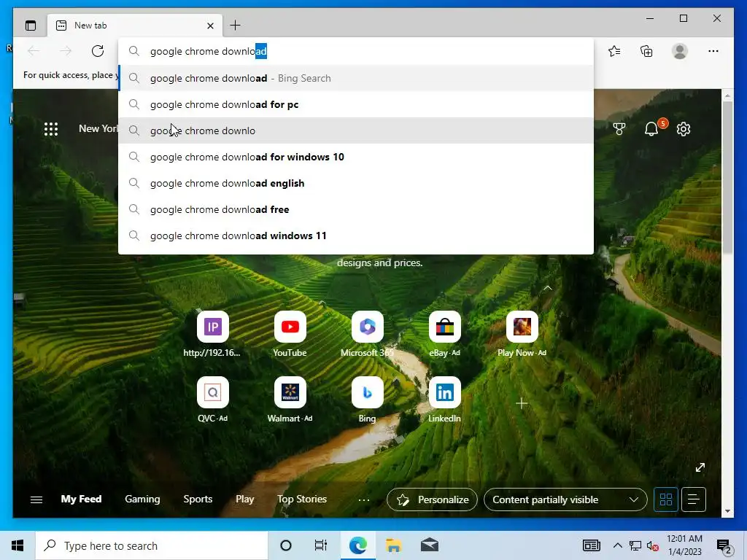Image resolution: width=747 pixels, height=560 pixels.
Task: Open the Collections icon
Action: click(646, 51)
